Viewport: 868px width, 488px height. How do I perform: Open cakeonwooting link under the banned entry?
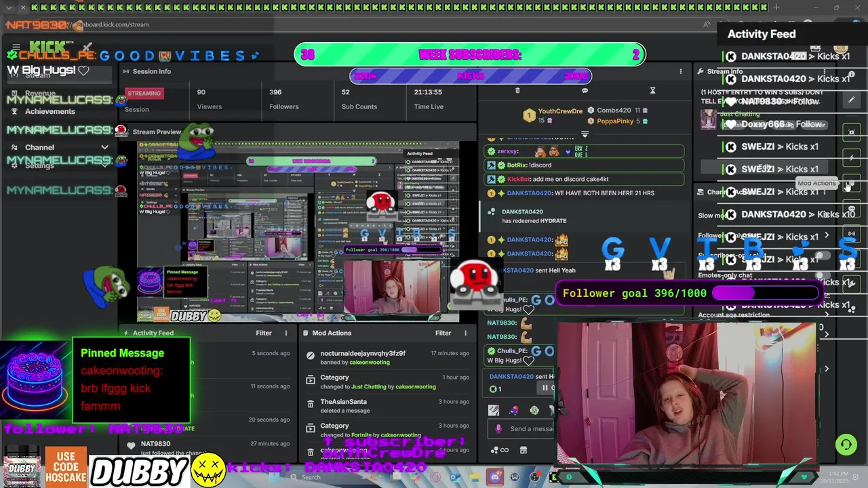[370, 362]
